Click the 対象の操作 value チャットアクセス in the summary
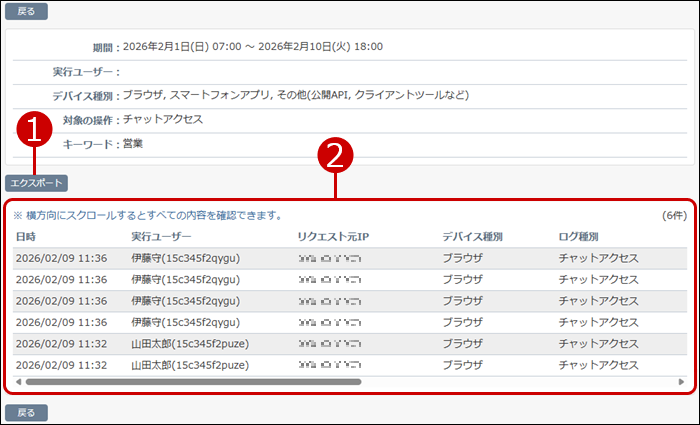 tap(162, 120)
